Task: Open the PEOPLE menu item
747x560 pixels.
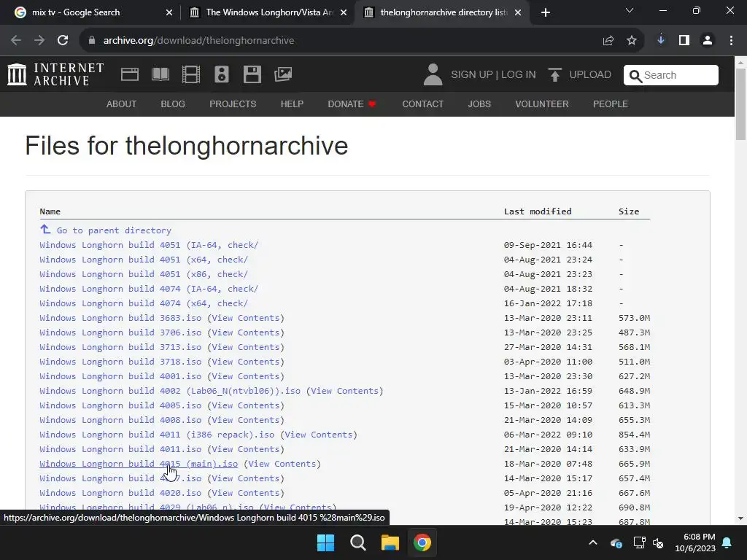Action: click(x=611, y=104)
